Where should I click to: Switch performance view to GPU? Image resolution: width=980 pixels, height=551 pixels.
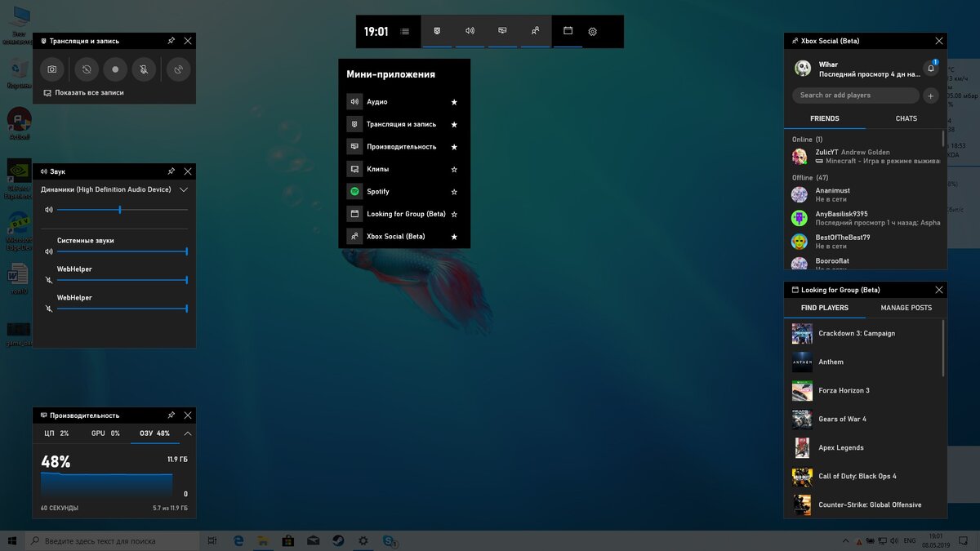tap(105, 433)
